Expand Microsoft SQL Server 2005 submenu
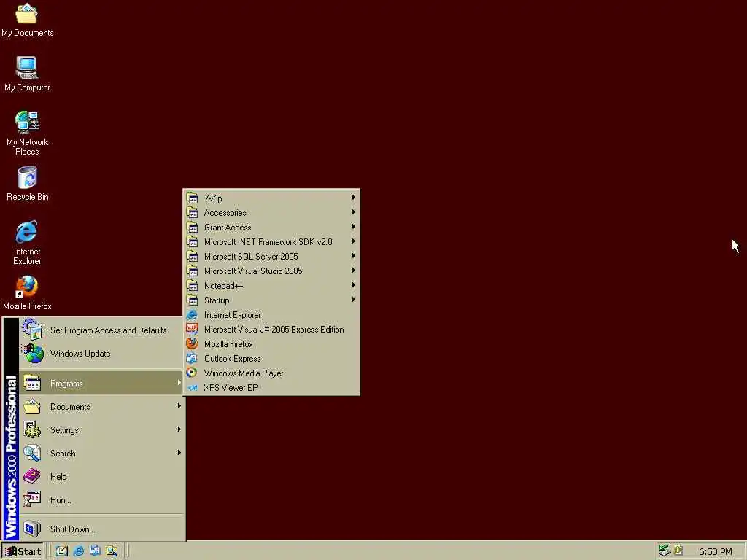Viewport: 747px width, 560px height. [271, 256]
